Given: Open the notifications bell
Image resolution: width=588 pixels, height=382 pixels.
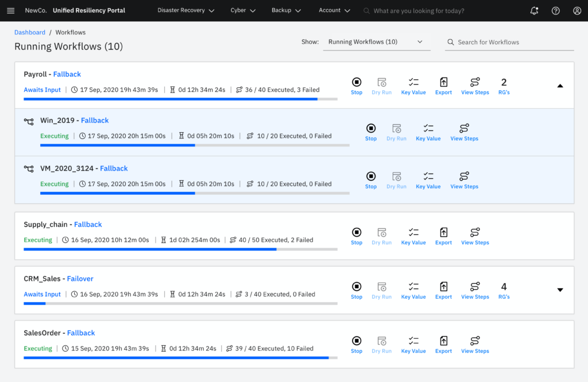Looking at the screenshot, I should [x=534, y=11].
